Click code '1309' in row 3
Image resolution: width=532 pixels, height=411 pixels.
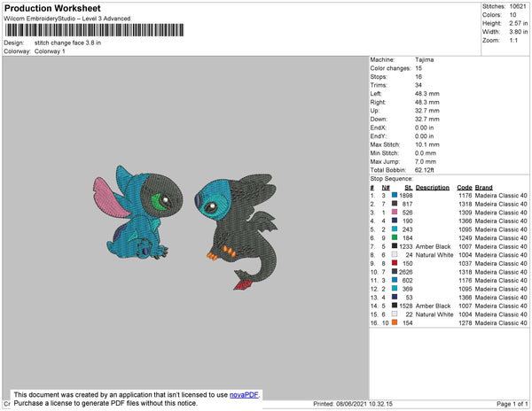click(x=465, y=213)
